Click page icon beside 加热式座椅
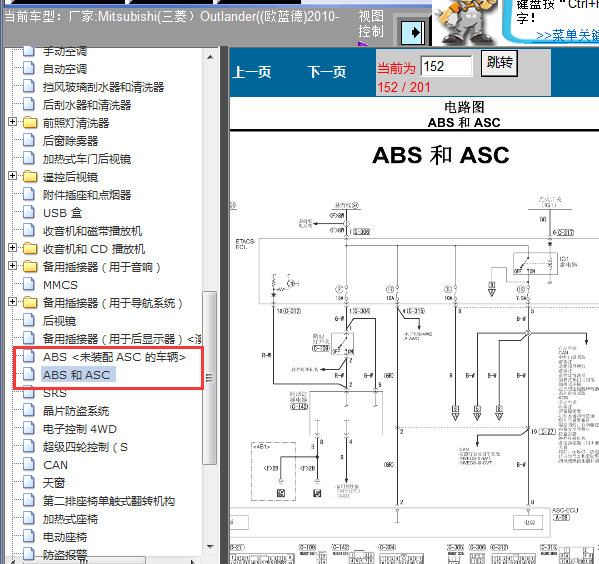The width and height of the screenshot is (599, 564). [x=29, y=519]
